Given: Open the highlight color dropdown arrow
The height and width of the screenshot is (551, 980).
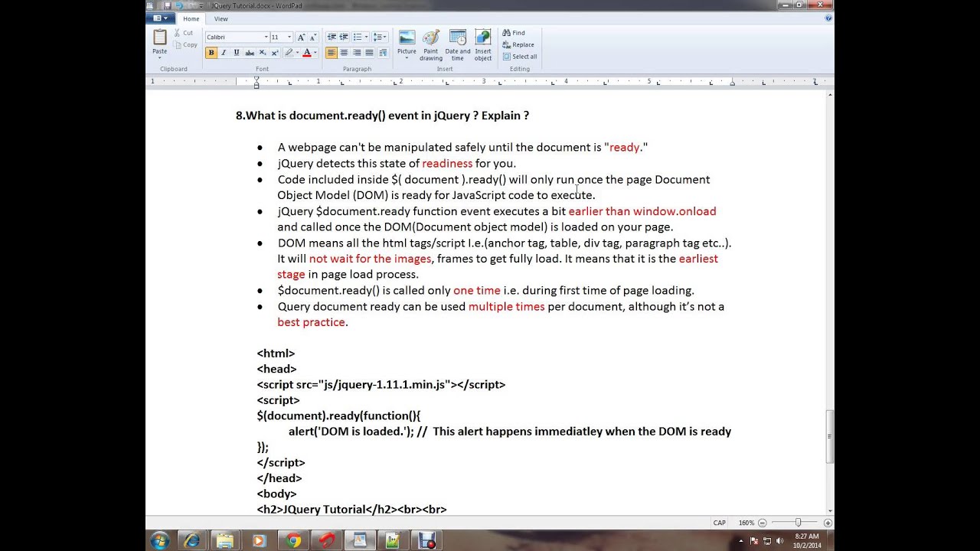Looking at the screenshot, I should click(297, 53).
